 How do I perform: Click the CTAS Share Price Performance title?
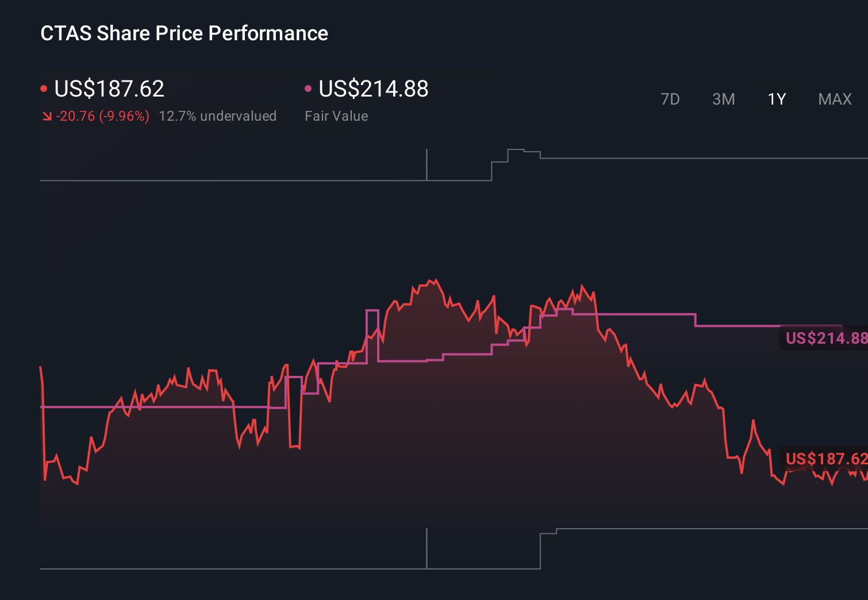tap(184, 33)
